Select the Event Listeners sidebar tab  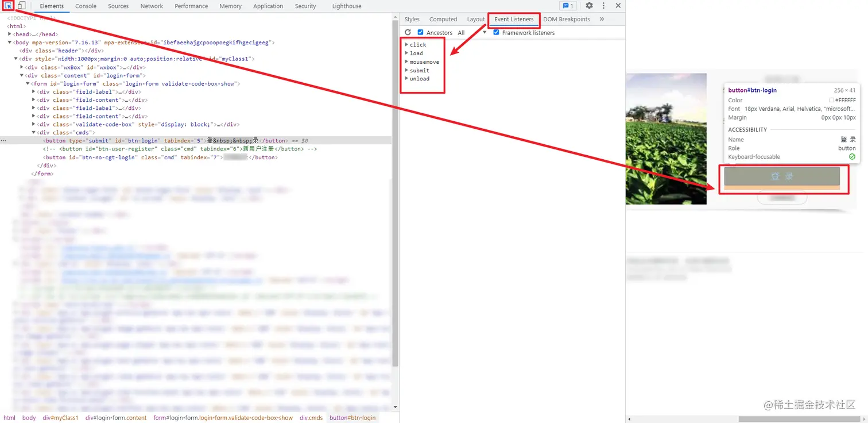tap(514, 19)
